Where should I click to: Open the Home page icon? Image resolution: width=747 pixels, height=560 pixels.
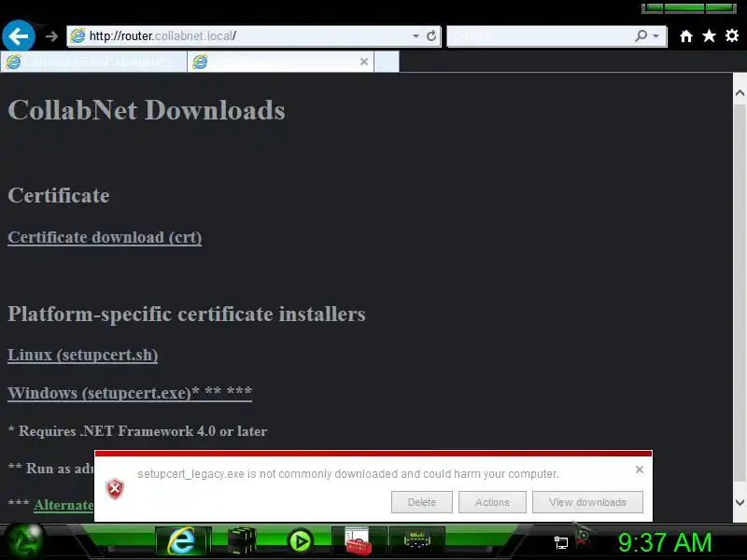[x=686, y=36]
